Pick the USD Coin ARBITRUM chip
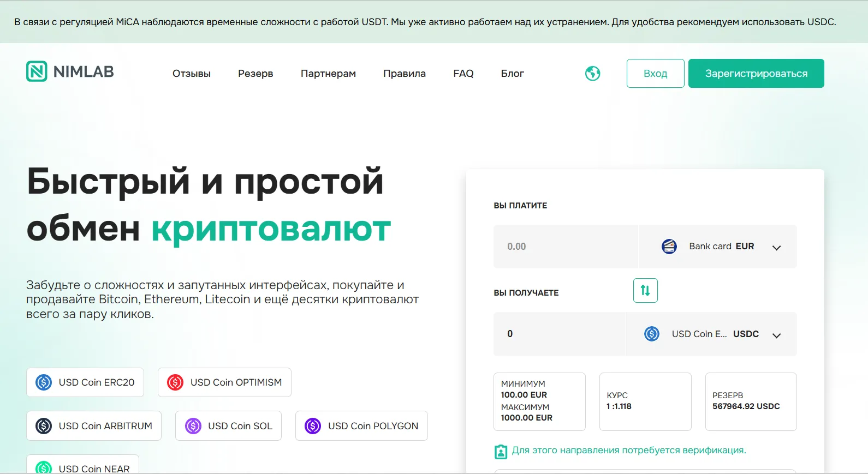This screenshot has height=474, width=868. (x=94, y=426)
